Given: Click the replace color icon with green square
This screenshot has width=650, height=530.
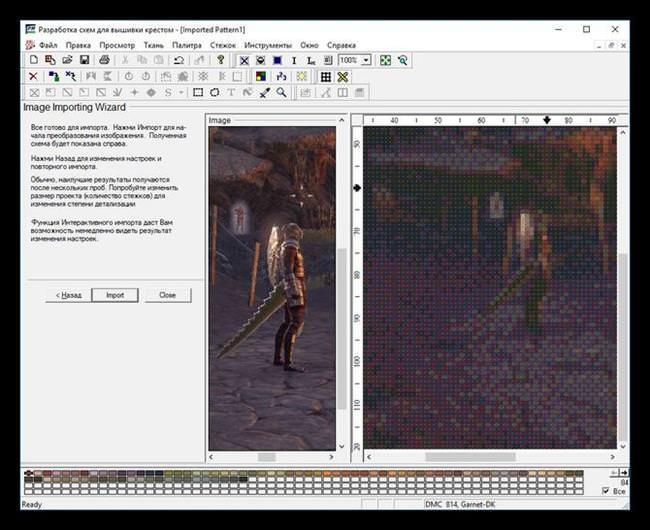Looking at the screenshot, I should tap(54, 76).
